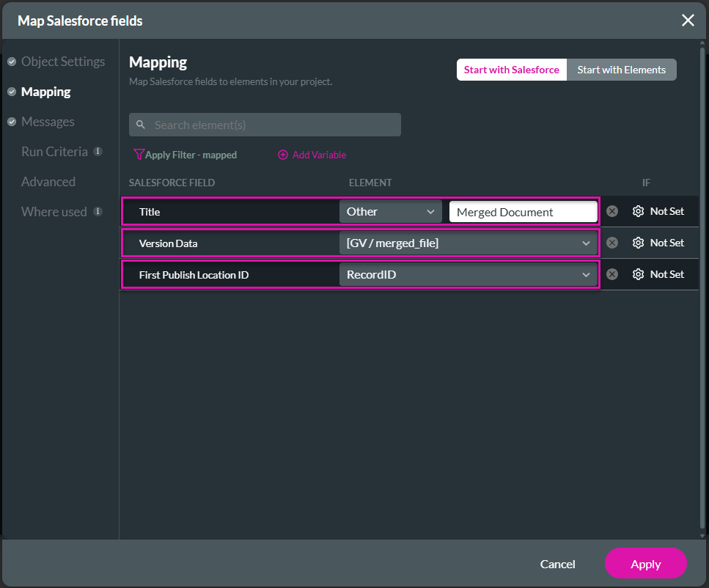Click the Apply button
Viewport: 709px width, 588px height.
click(x=646, y=564)
